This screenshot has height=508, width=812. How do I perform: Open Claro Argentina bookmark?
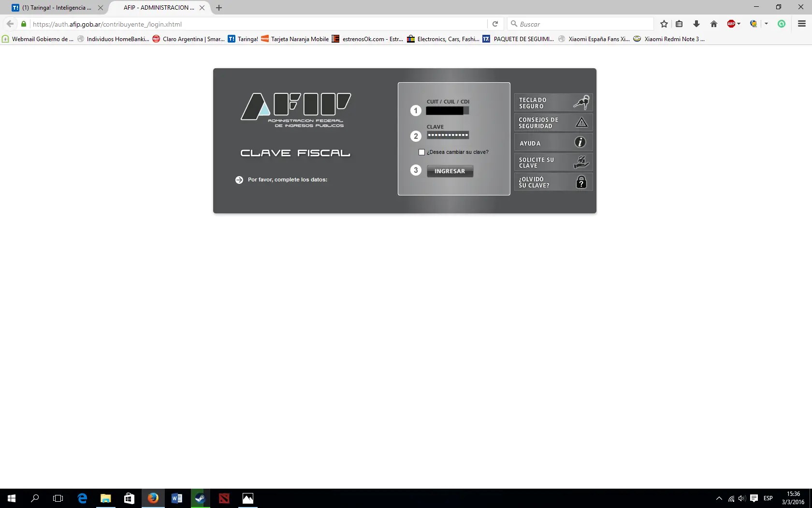pos(188,39)
